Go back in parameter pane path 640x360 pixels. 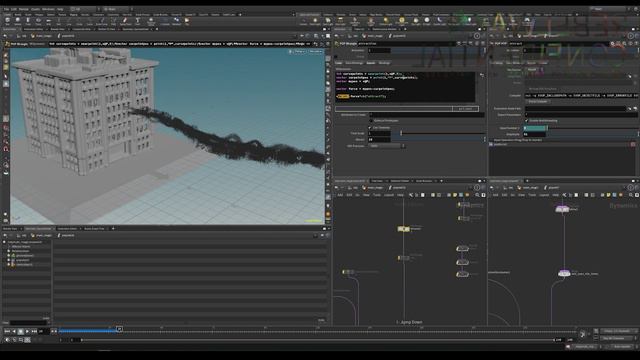[337, 36]
